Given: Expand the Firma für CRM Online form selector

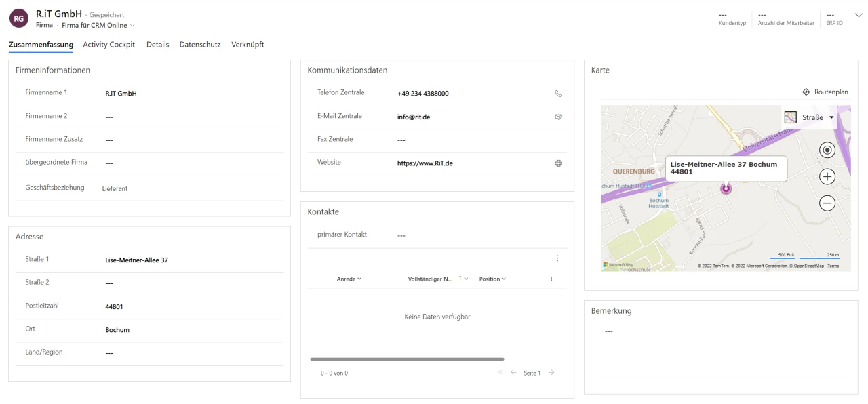Looking at the screenshot, I should [x=132, y=24].
